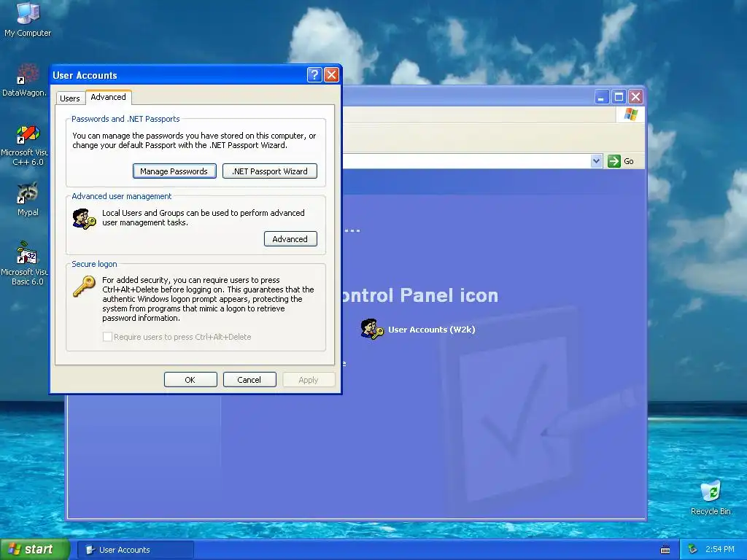Click the address bar field in background window
Viewport: 747px width, 560px height.
(x=466, y=161)
